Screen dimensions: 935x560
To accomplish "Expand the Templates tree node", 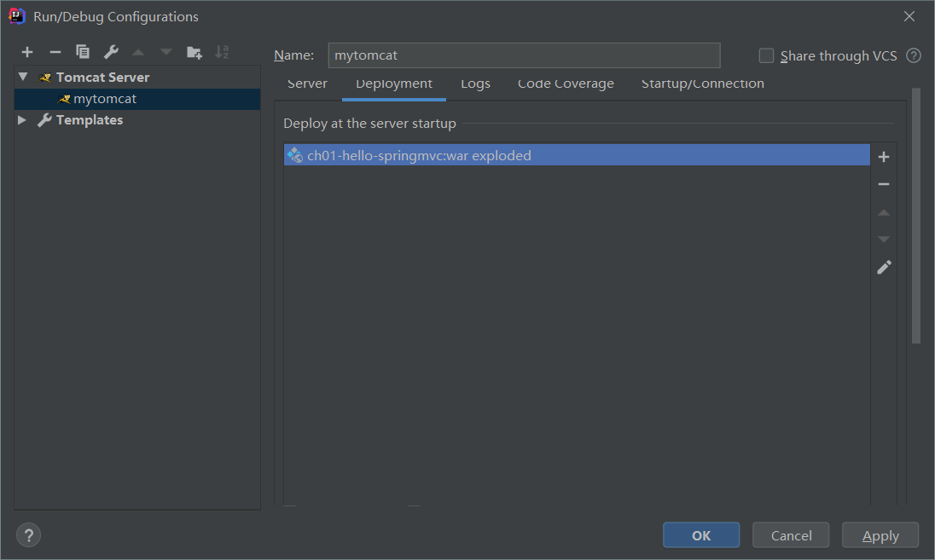I will point(22,119).
